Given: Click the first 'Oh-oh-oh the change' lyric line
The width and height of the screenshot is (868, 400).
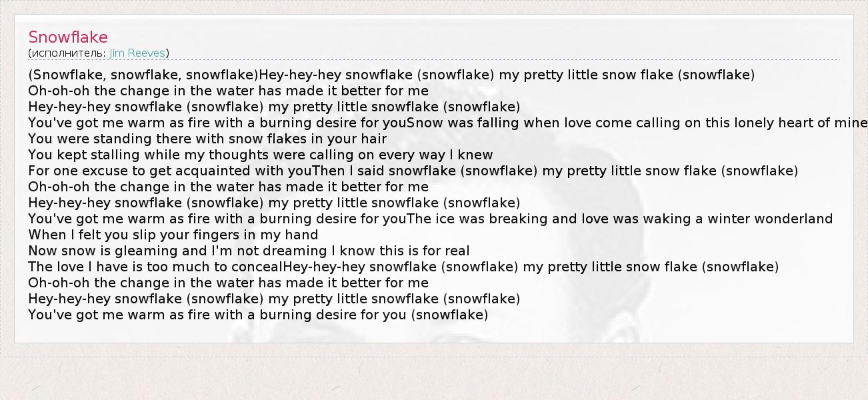Looking at the screenshot, I should 228,91.
